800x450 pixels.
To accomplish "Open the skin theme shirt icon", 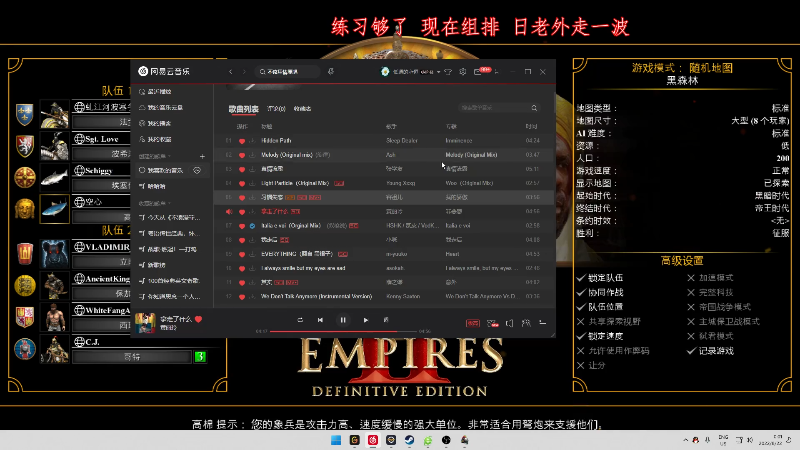I will 448,72.
